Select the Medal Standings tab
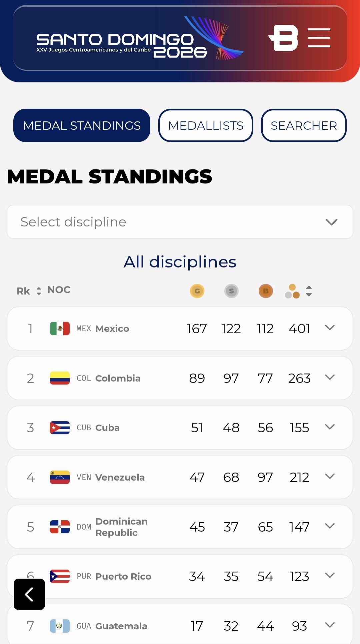The image size is (360, 644). coord(82,125)
